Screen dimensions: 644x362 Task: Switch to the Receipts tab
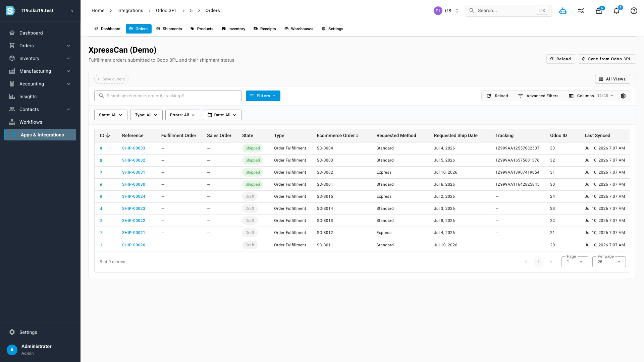pos(265,29)
